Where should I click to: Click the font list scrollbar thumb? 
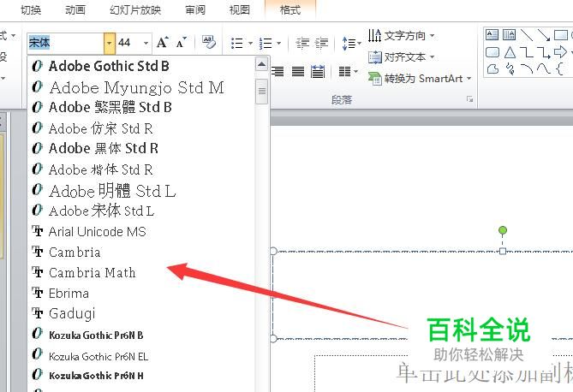[x=261, y=92]
